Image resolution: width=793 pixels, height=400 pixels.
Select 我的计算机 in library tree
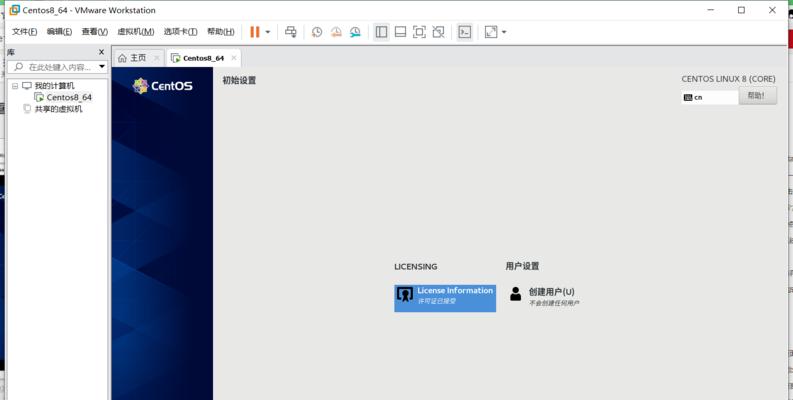pos(54,85)
